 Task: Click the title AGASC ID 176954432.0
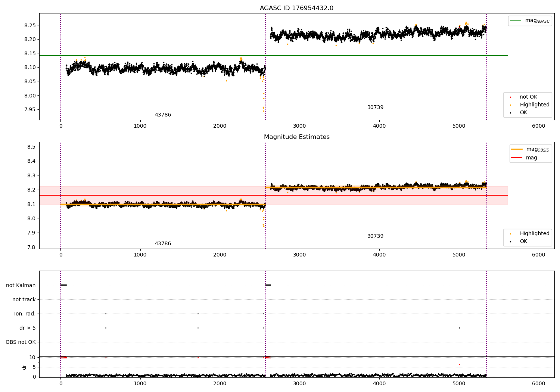[x=296, y=8]
